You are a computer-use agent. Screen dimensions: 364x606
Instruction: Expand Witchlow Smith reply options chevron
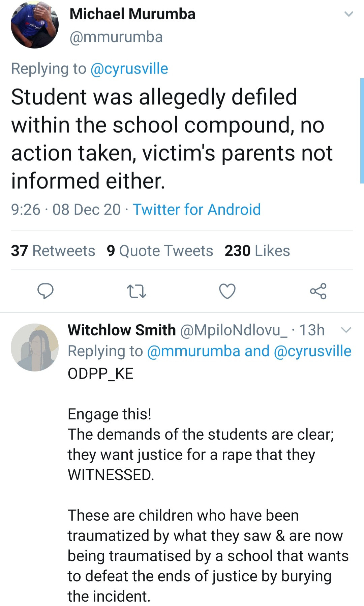[x=346, y=330]
